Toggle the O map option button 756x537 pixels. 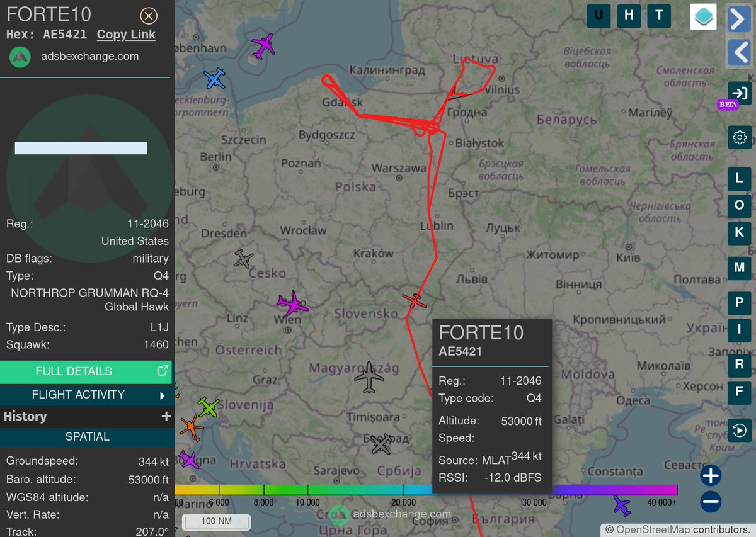(x=740, y=206)
